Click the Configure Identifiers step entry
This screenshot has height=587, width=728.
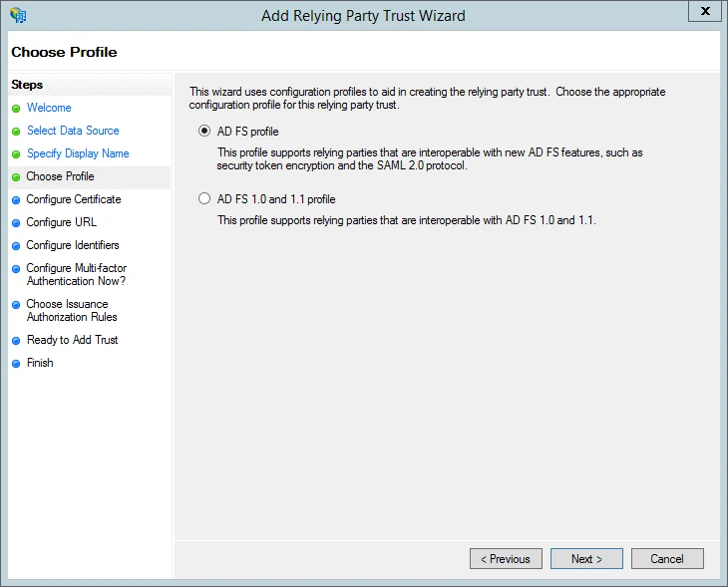click(73, 245)
